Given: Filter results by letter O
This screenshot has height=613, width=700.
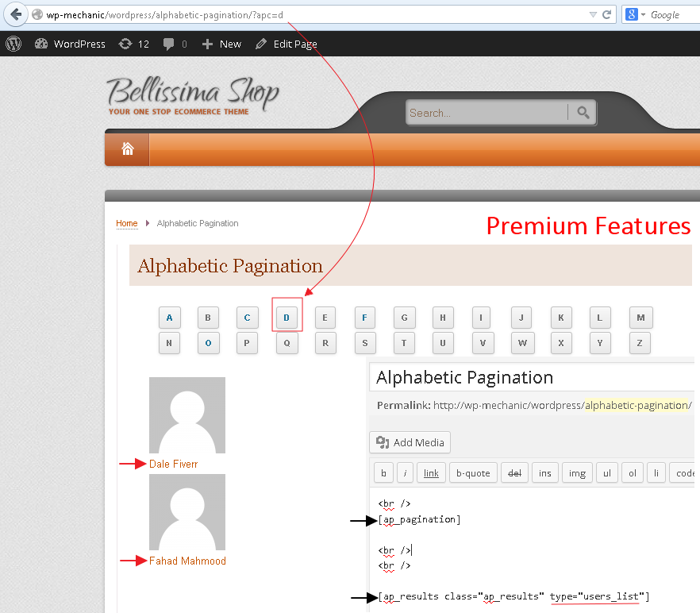Looking at the screenshot, I should [x=209, y=343].
